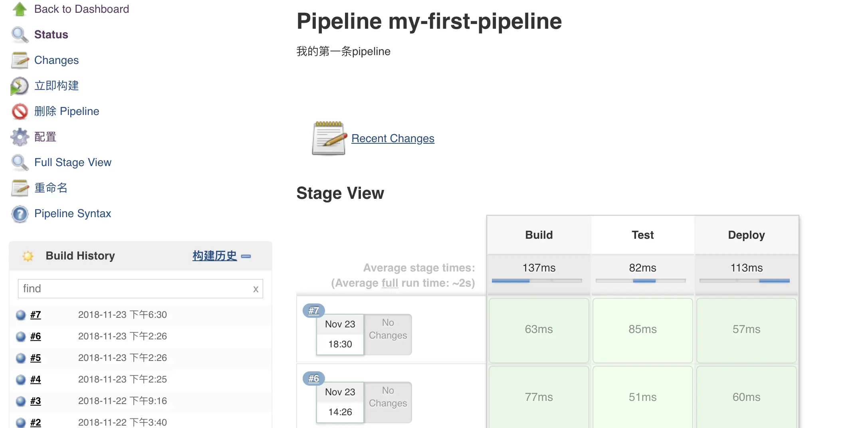868x428 pixels.
Task: Select the 重命名 rename menu item
Action: click(51, 188)
